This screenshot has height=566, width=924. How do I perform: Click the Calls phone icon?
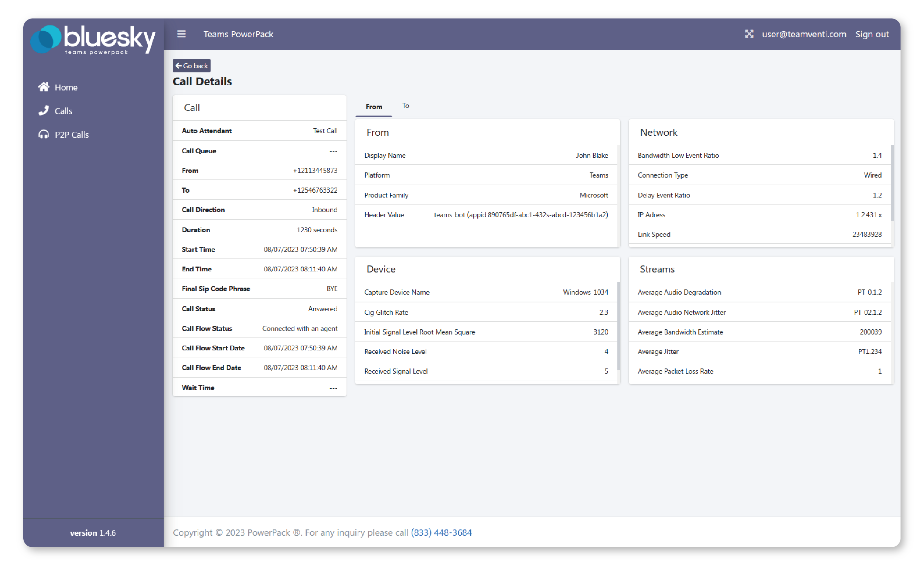pos(44,110)
